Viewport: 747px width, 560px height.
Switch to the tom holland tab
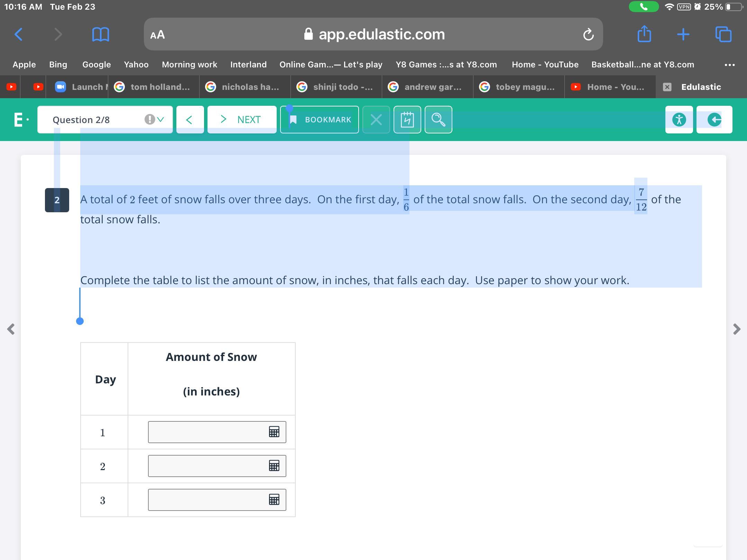[154, 87]
